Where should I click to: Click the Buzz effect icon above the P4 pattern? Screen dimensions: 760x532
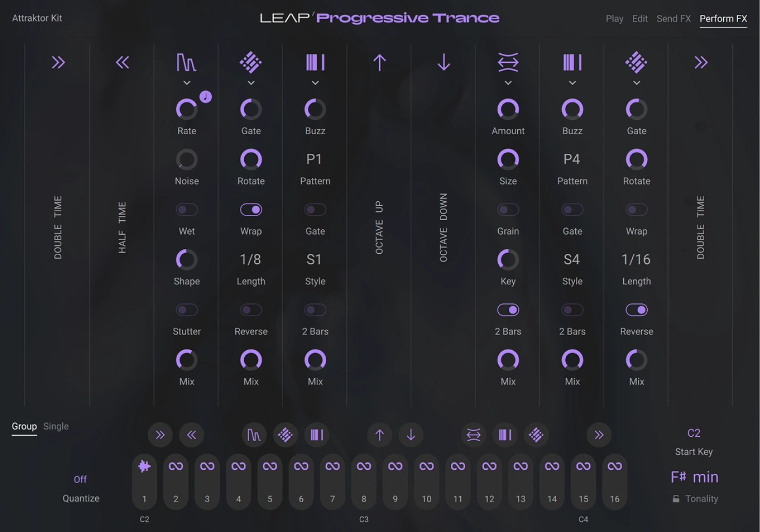[572, 62]
